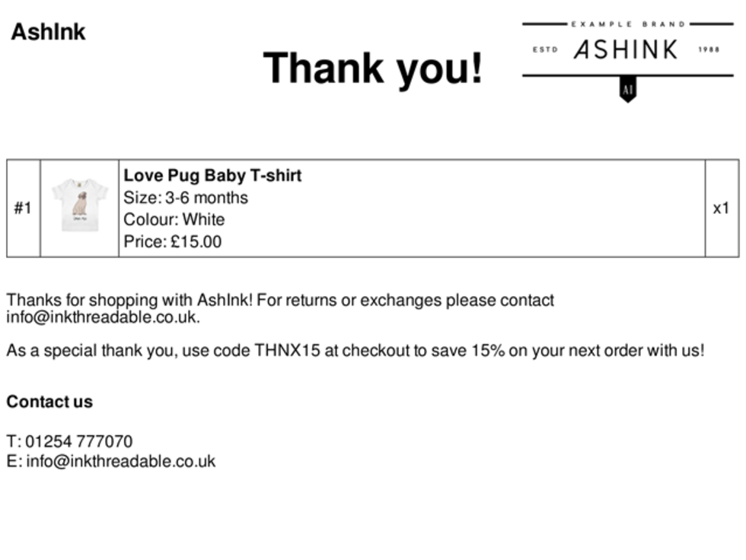This screenshot has height=560, width=746.
Task: Click the x1 quantity cell
Action: pos(721,208)
